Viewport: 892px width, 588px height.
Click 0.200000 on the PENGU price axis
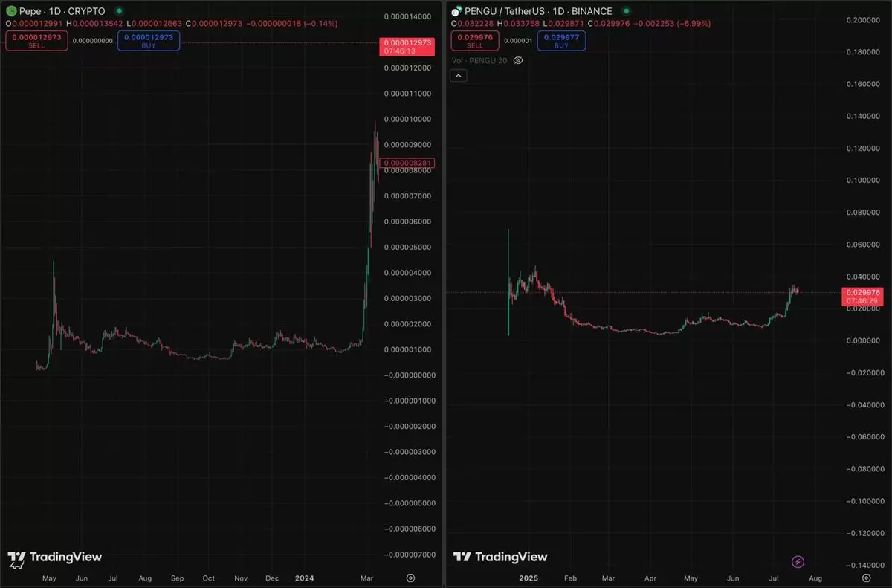864,20
